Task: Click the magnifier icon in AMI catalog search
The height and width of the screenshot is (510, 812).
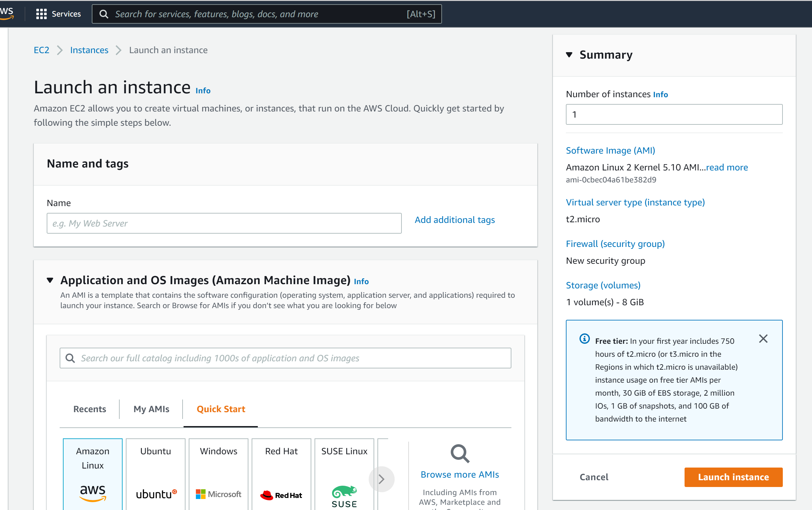Action: [70, 358]
